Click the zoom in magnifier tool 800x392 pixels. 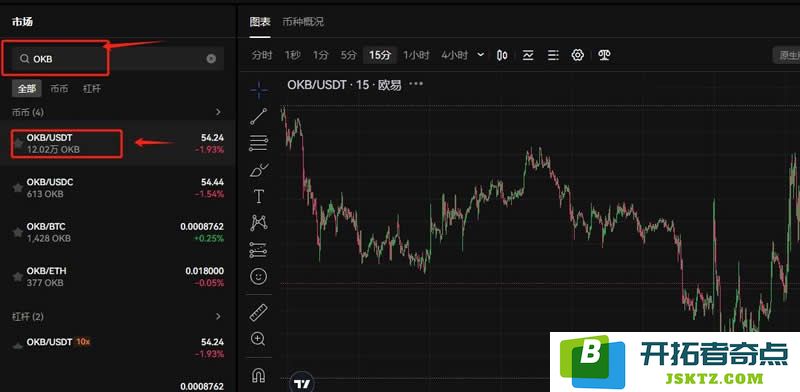pyautogui.click(x=259, y=338)
